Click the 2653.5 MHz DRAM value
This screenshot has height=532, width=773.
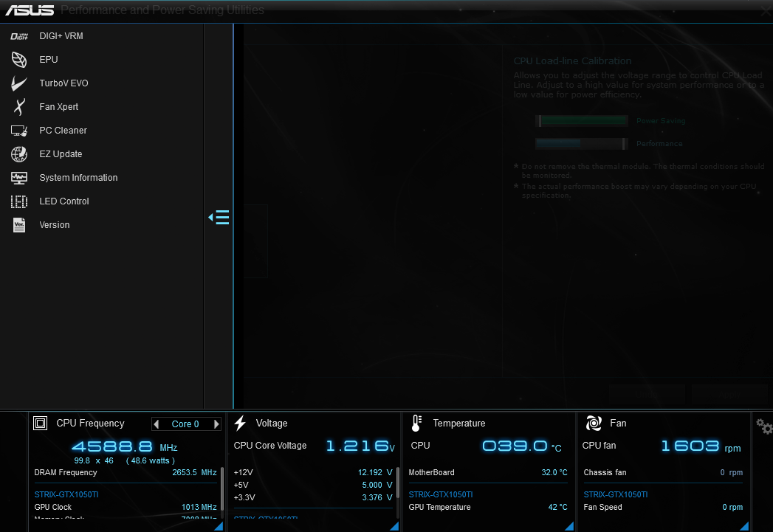point(194,472)
